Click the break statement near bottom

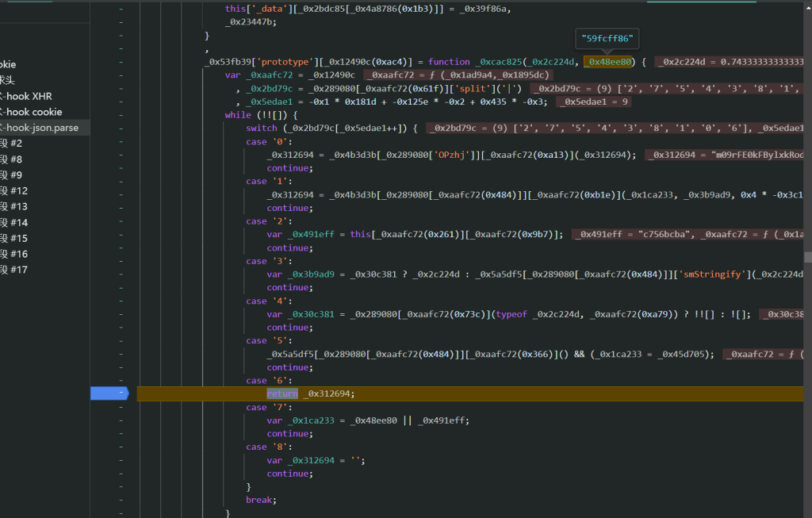259,500
